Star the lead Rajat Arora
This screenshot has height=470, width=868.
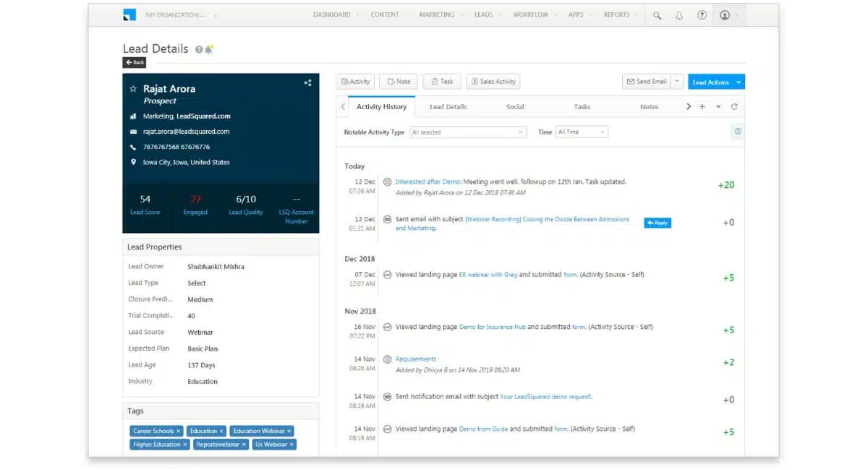(133, 89)
